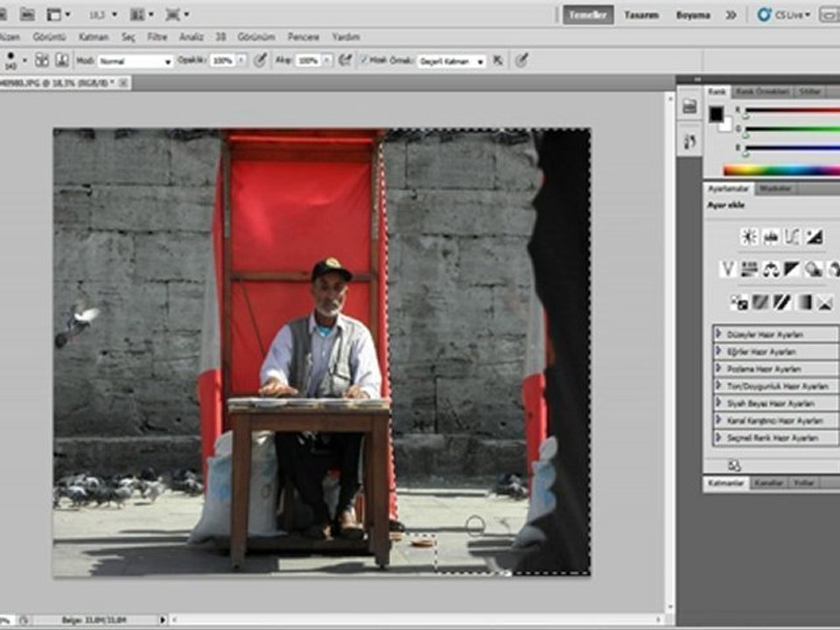Toggle tablet pressure for opacity icon

click(260, 60)
